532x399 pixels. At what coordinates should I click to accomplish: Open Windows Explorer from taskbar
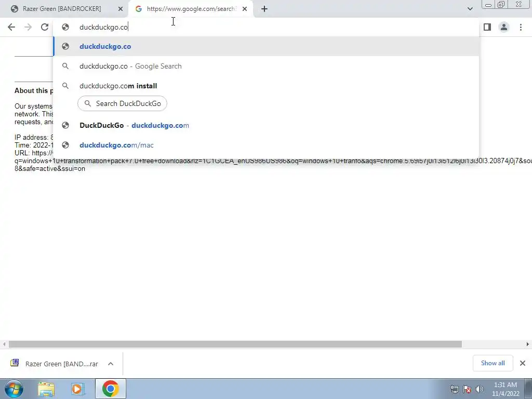46,389
